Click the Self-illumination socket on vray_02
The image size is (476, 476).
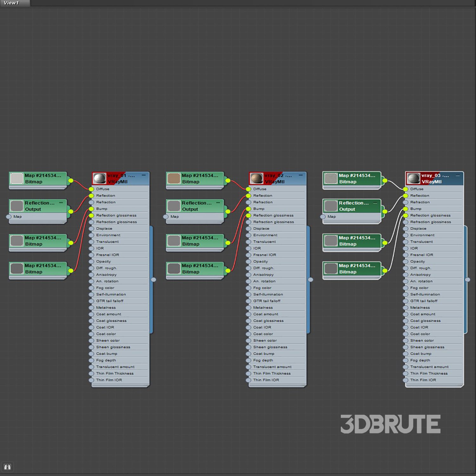point(248,294)
